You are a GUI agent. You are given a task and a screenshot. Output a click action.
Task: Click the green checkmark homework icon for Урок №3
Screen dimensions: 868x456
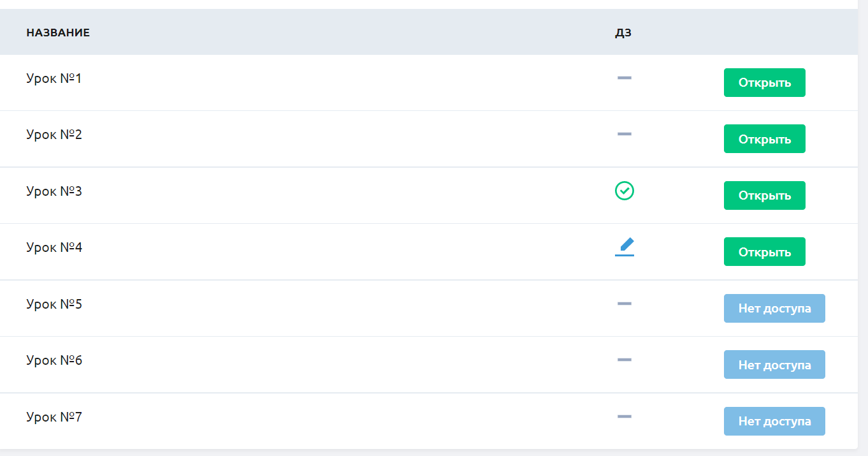625,191
